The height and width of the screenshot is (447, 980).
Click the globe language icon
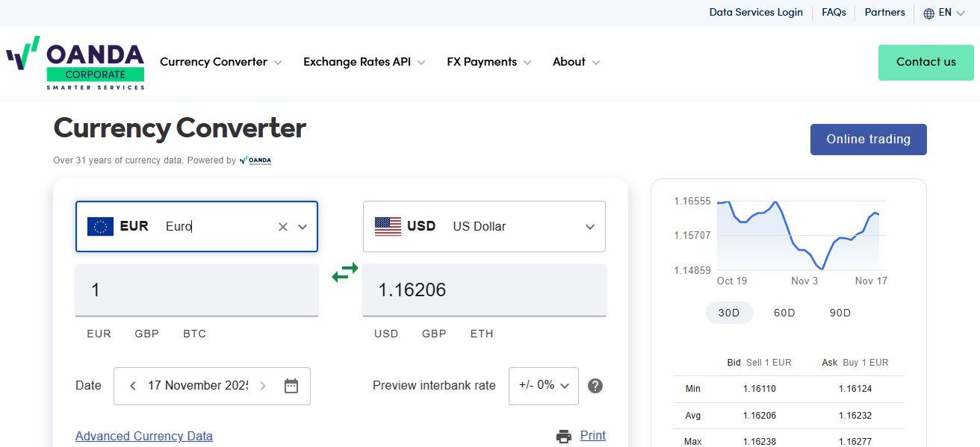click(x=928, y=13)
